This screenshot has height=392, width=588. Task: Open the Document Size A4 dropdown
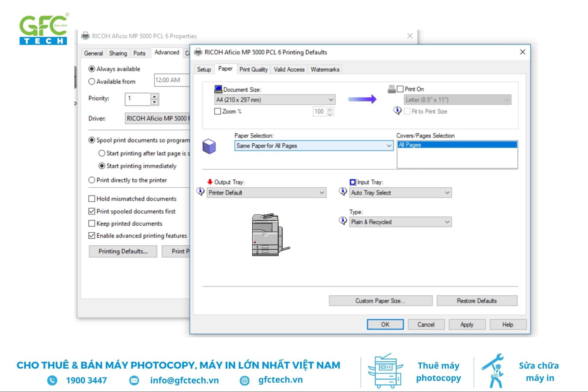275,100
